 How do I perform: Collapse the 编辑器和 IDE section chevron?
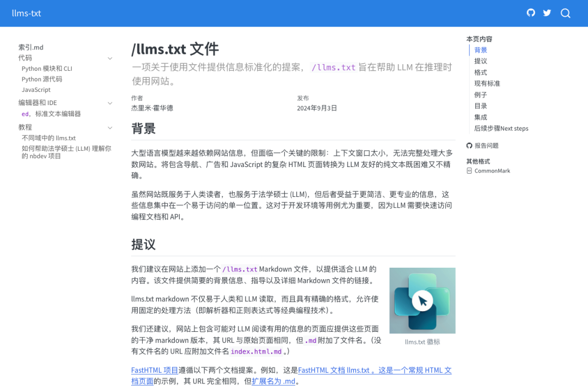pyautogui.click(x=110, y=103)
